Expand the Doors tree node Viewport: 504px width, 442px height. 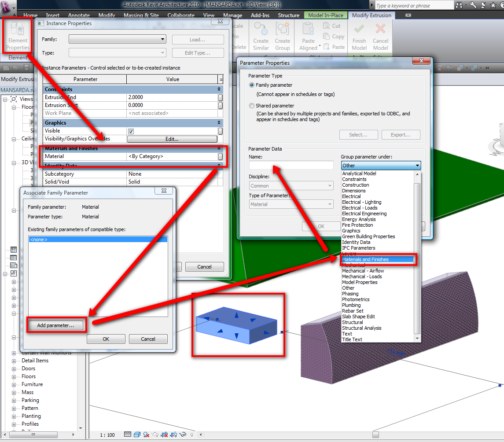(x=14, y=369)
